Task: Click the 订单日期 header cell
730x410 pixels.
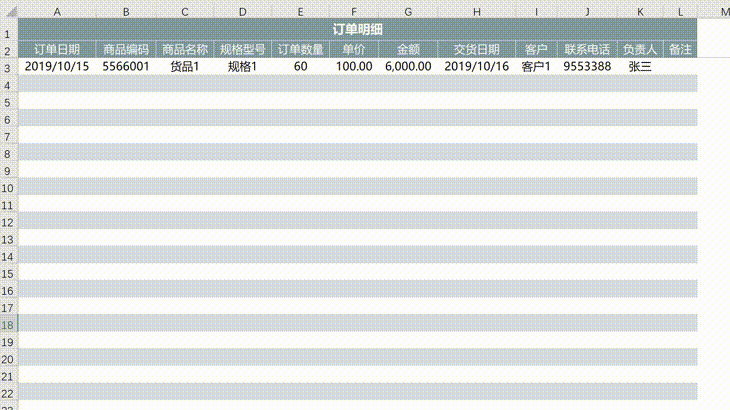Action: [x=57, y=49]
